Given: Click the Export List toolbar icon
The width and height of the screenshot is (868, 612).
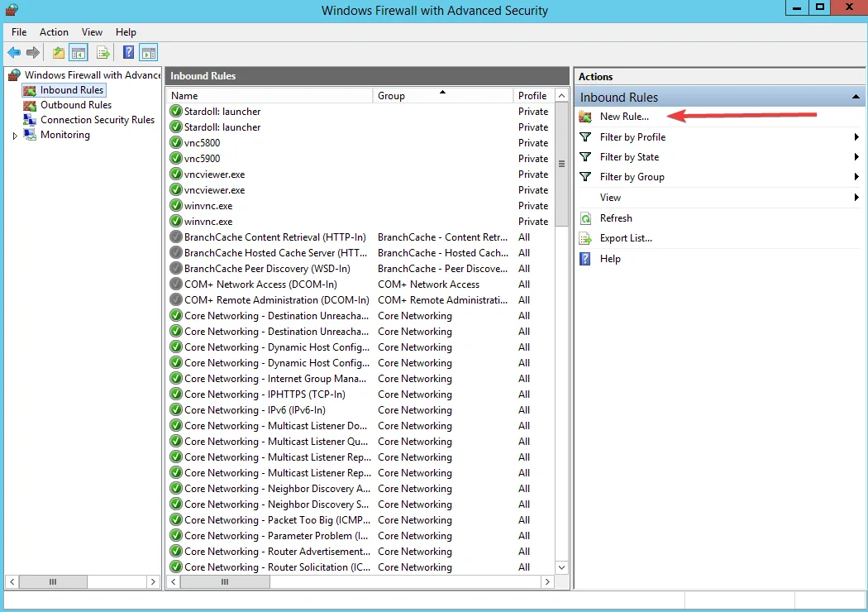Looking at the screenshot, I should (103, 53).
